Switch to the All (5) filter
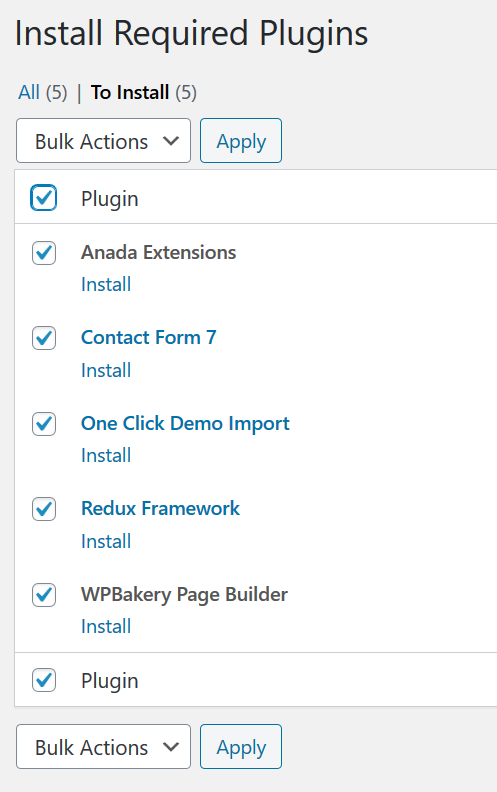The image size is (497, 792). [x=43, y=92]
